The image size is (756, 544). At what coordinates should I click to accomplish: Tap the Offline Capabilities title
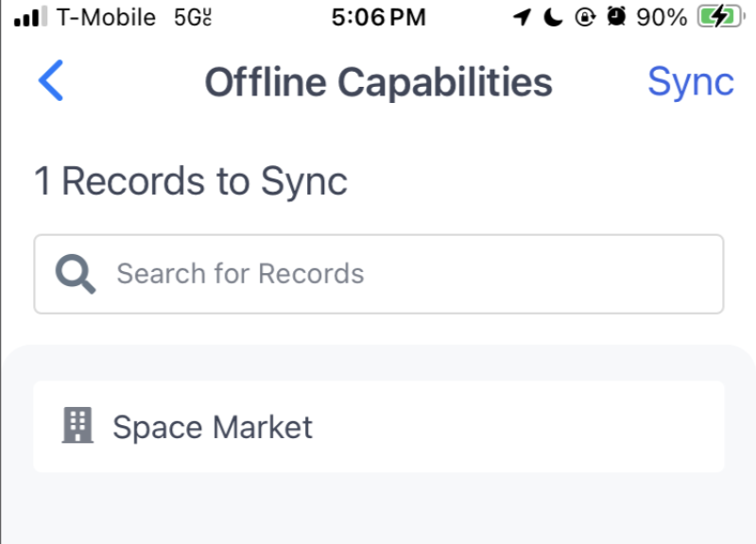(x=379, y=82)
